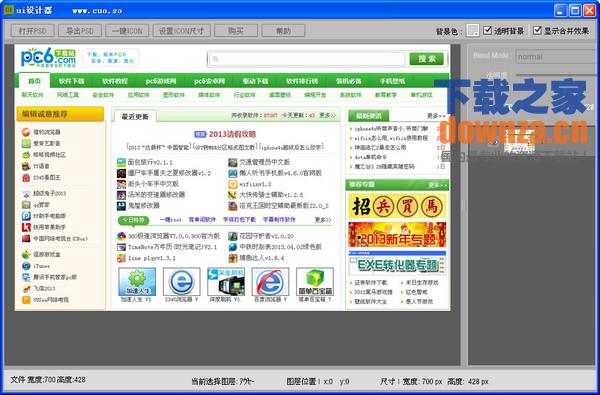Click the 招兵買馬 banner image
This screenshot has height=395, width=600.
(x=397, y=206)
